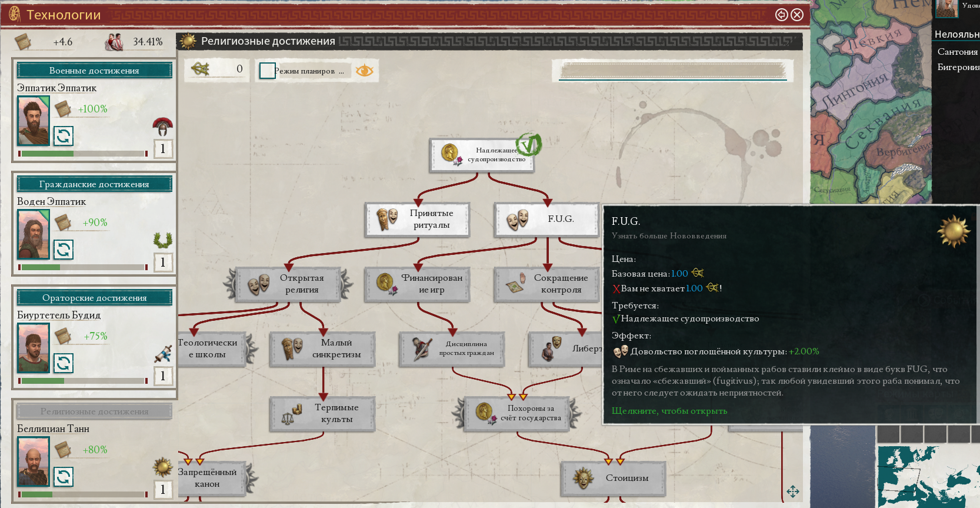The width and height of the screenshot is (980, 508).
Task: Toggle the orange eye visibility icon
Action: (365, 71)
